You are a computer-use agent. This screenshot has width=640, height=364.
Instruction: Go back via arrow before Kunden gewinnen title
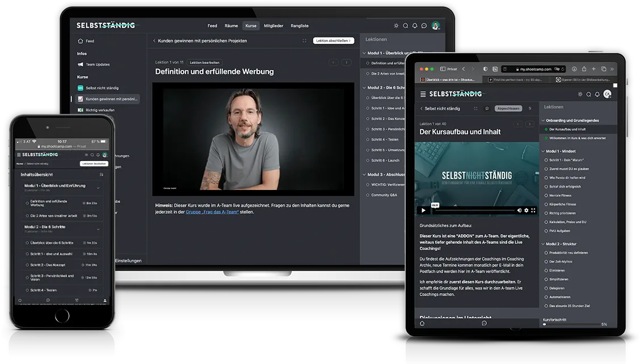(x=154, y=41)
